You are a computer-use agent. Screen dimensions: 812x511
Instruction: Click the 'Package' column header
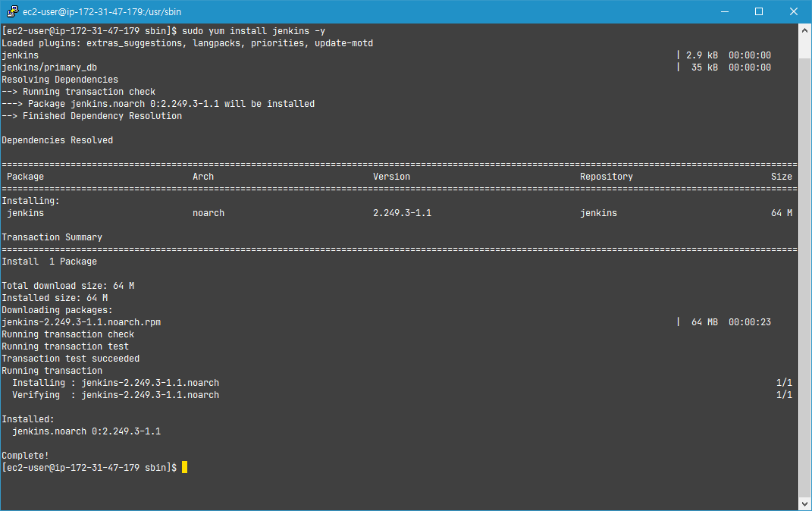(x=25, y=177)
